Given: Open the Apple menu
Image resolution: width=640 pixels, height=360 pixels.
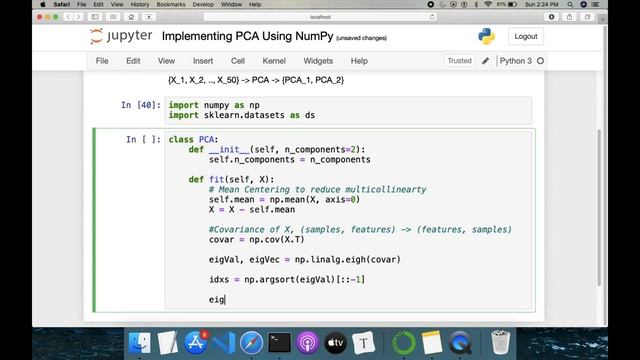Looking at the screenshot, I should [x=43, y=4].
